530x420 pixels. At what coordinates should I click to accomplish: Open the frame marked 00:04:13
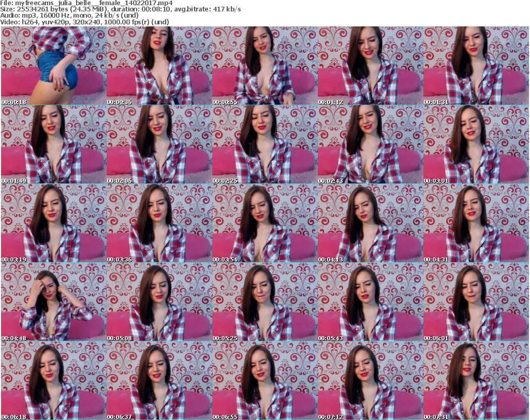(x=370, y=223)
